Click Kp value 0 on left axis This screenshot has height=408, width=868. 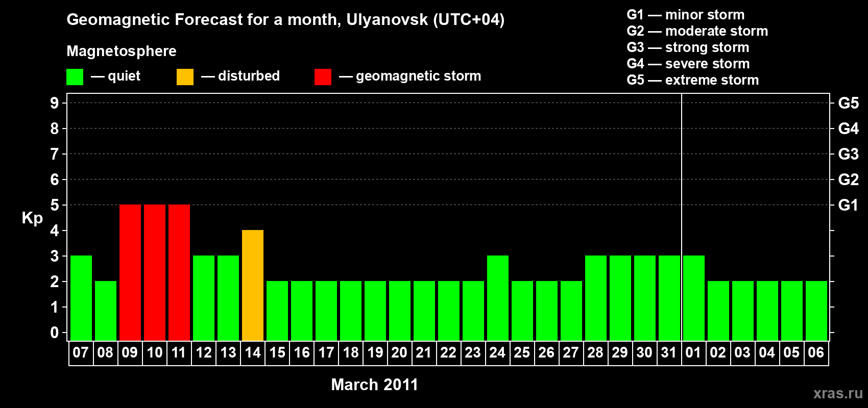tap(55, 333)
